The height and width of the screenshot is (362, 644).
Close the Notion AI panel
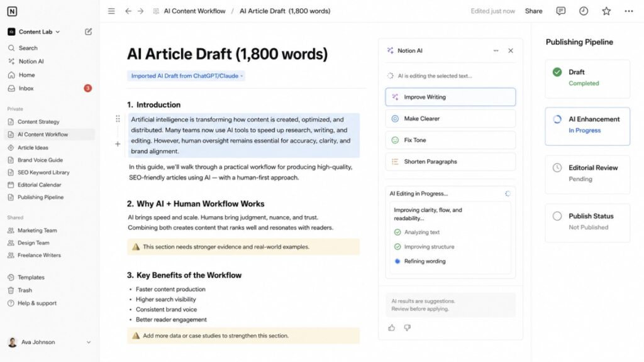(x=511, y=50)
